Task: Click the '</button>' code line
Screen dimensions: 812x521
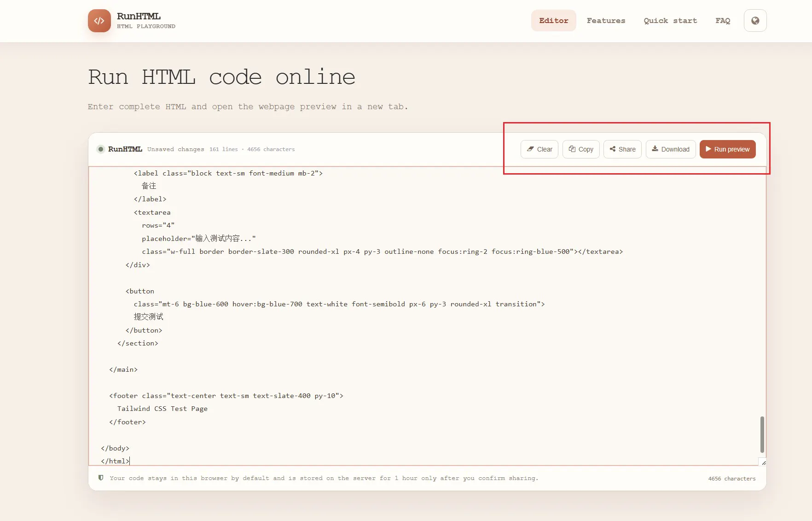Action: tap(144, 330)
